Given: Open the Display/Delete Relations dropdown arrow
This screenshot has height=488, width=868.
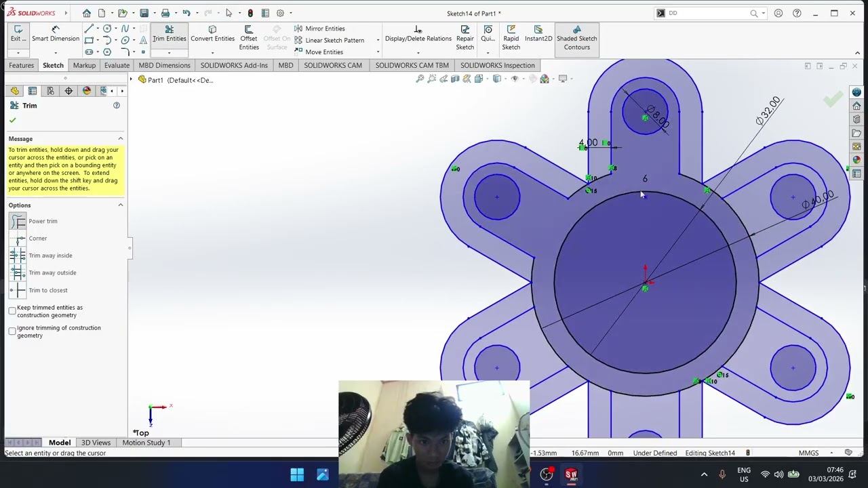Looking at the screenshot, I should click(418, 53).
